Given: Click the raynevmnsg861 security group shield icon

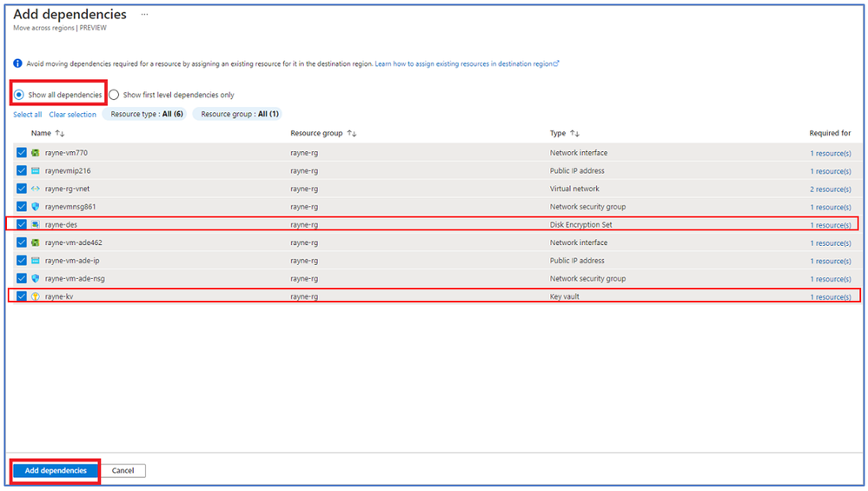Looking at the screenshot, I should click(x=36, y=207).
